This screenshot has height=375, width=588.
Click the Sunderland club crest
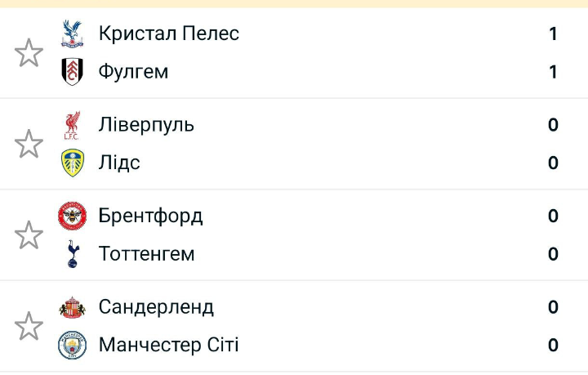tap(73, 307)
